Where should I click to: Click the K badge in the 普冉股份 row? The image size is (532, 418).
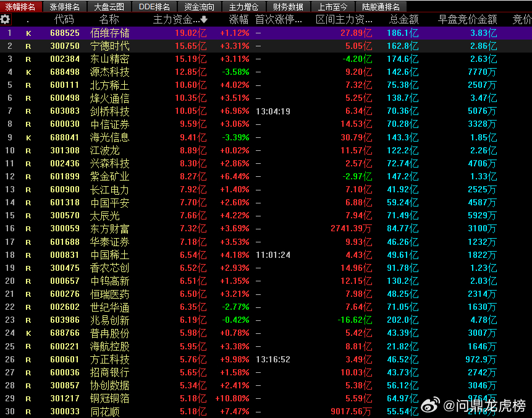pos(28,333)
